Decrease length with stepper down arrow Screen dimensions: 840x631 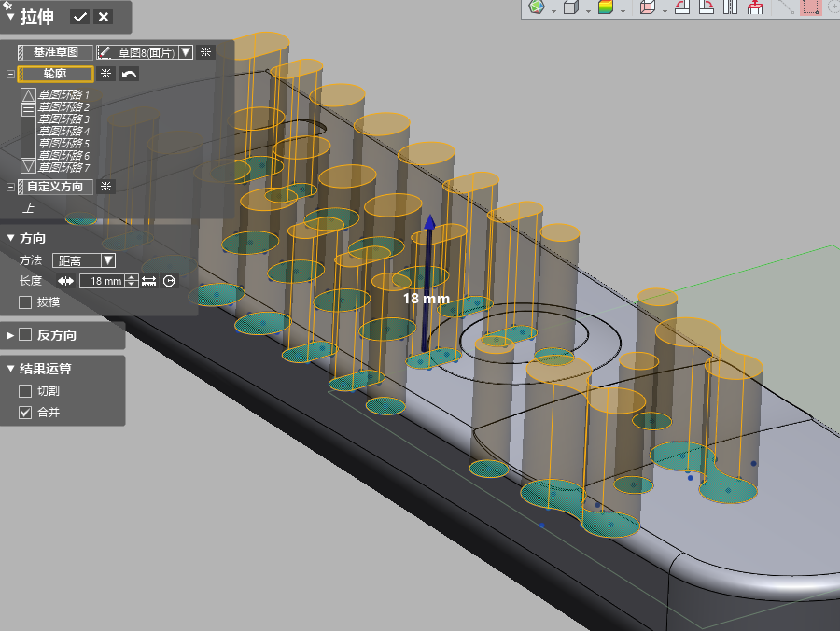[132, 285]
